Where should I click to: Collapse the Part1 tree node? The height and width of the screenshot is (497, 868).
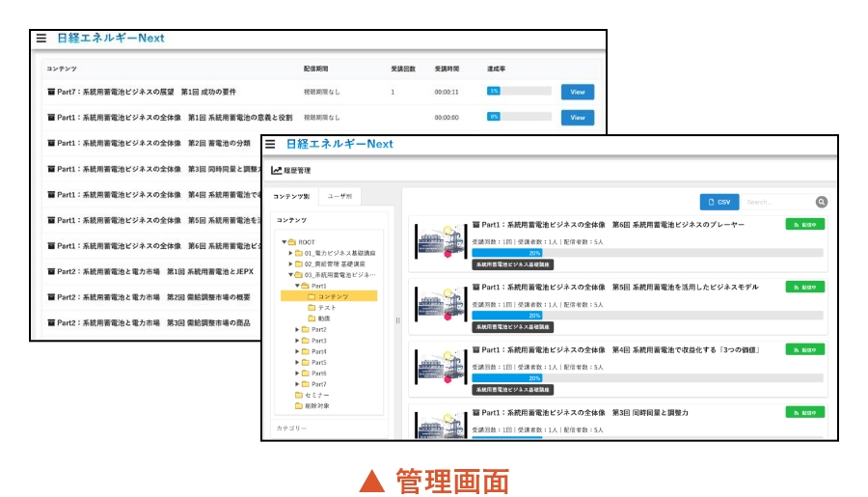[x=297, y=286]
